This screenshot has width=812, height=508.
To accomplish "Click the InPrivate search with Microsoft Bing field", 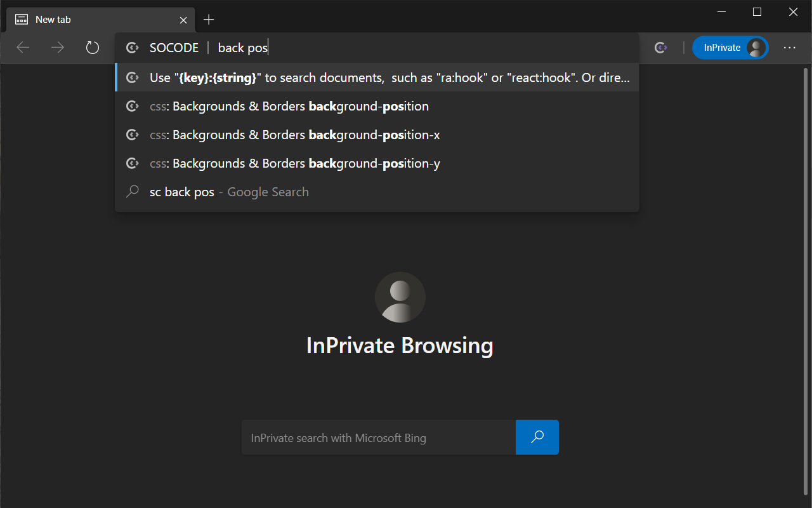I will pos(378,438).
